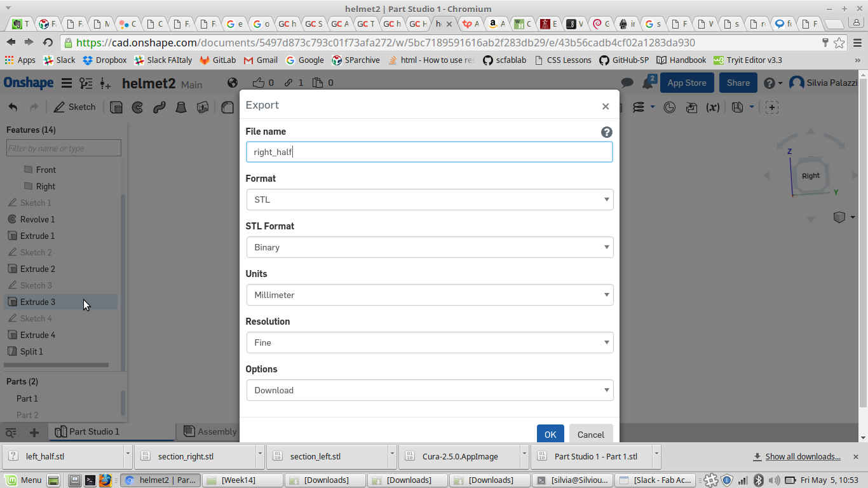Close the Export dialog with X
Viewport: 868px width, 488px height.
606,107
